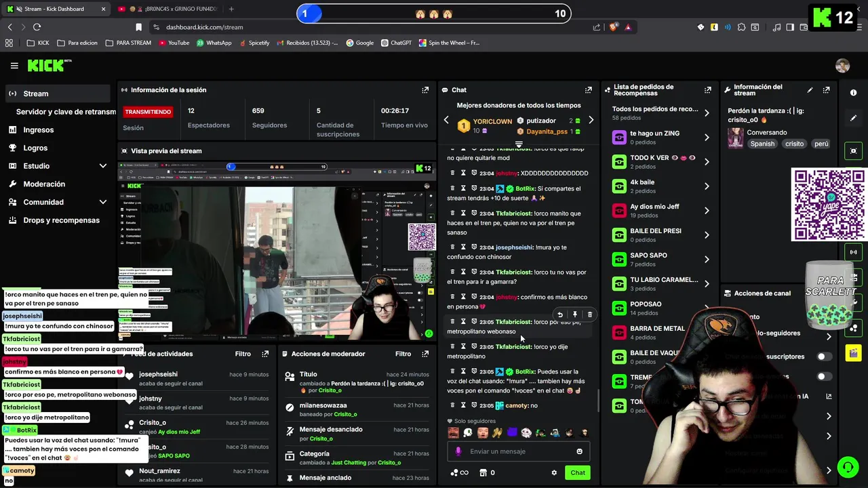The width and height of the screenshot is (868, 488).
Task: Pop out the Lista de pedidos de Recompensas panel
Action: click(x=708, y=89)
